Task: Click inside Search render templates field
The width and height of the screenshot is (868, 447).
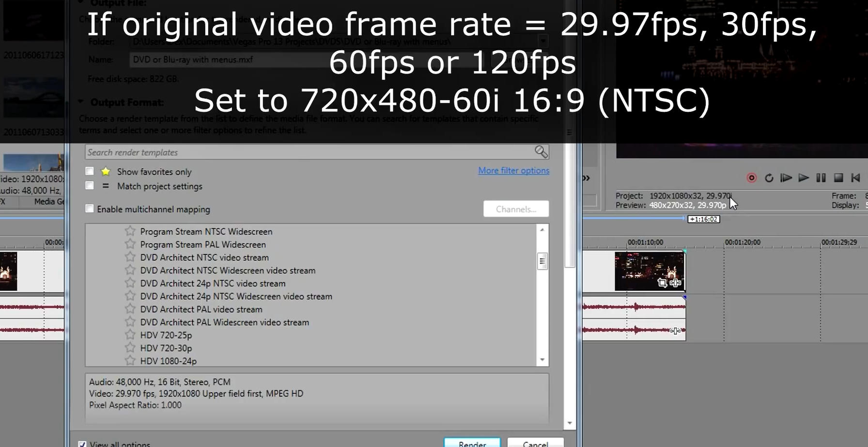Action: (310, 152)
